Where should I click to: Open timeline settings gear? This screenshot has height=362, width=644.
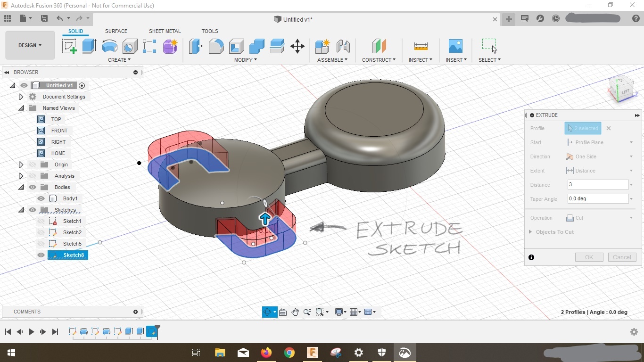click(x=634, y=332)
